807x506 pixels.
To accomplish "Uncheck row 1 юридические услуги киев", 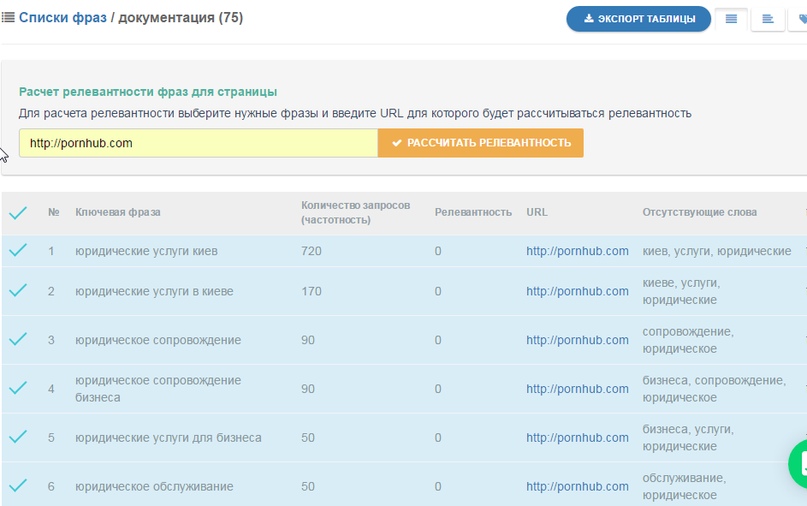I will (x=18, y=251).
